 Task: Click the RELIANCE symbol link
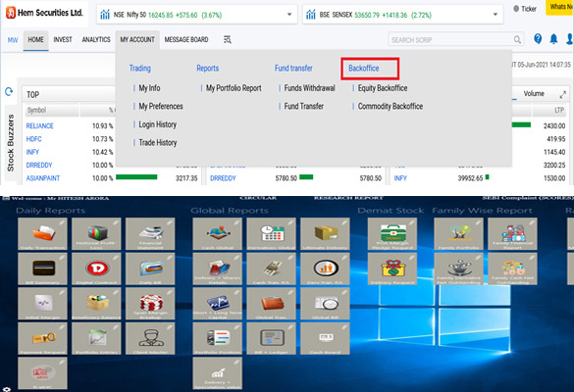[39, 126]
